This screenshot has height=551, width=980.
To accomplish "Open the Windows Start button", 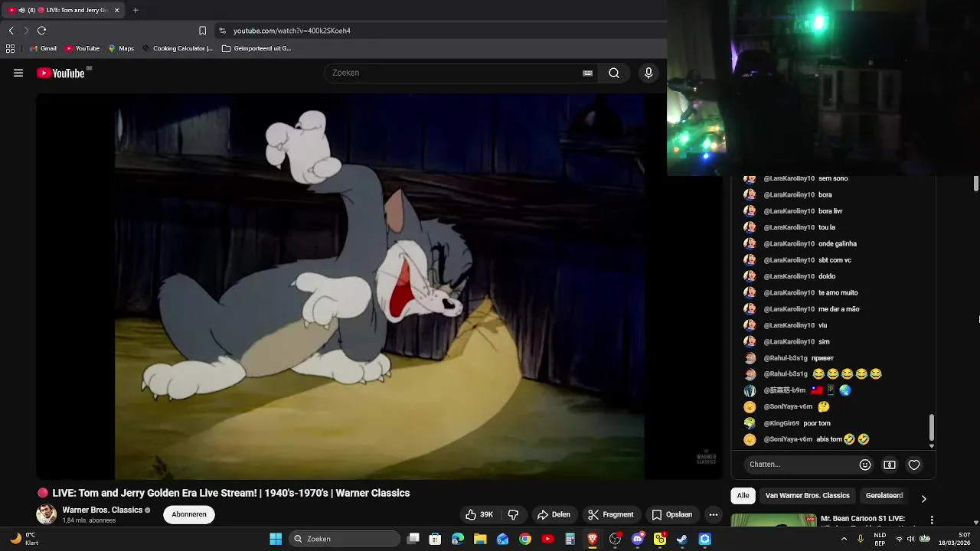I will coord(276,539).
